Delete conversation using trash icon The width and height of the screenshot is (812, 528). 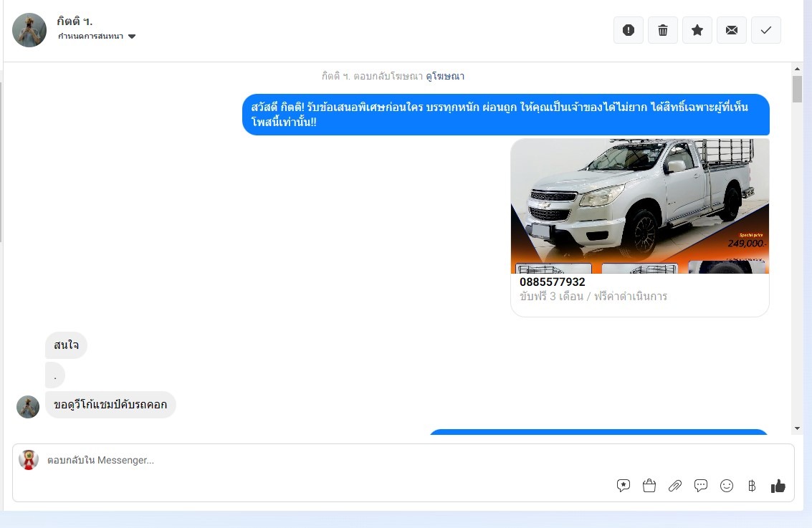coord(663,30)
